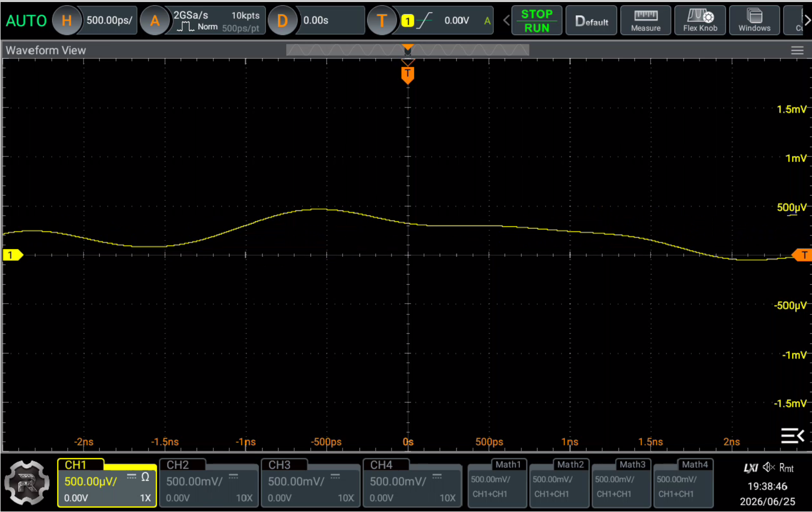Click the CH2 500.00mV/ vertical scale
Screen dimensions: 812x512
[x=194, y=481]
